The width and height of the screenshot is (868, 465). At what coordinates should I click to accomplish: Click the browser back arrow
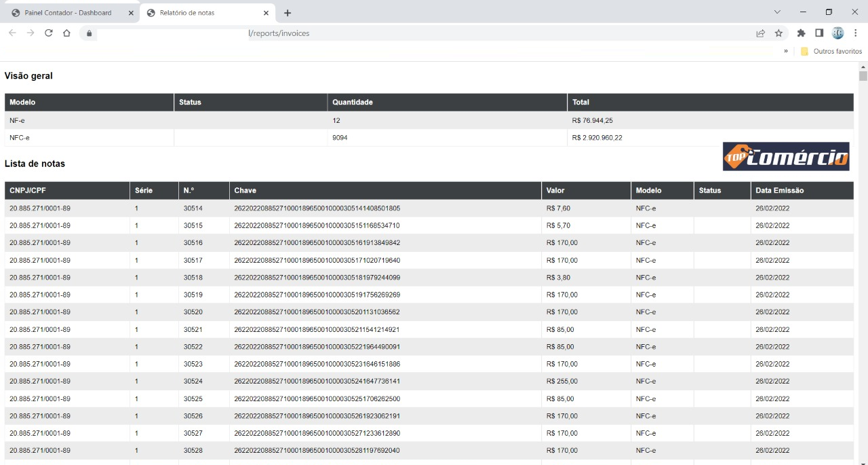(x=12, y=33)
